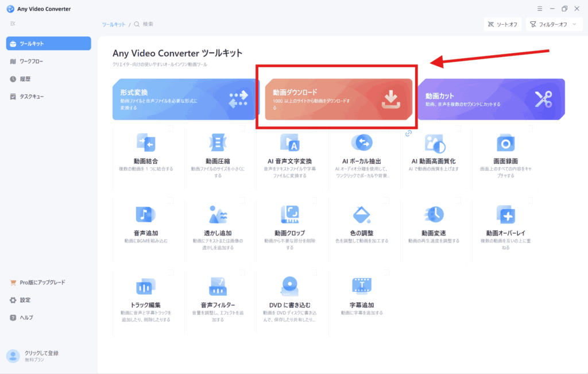The image size is (588, 374).
Task: Open the AI ボーカル抽出 tool icon
Action: click(x=362, y=142)
